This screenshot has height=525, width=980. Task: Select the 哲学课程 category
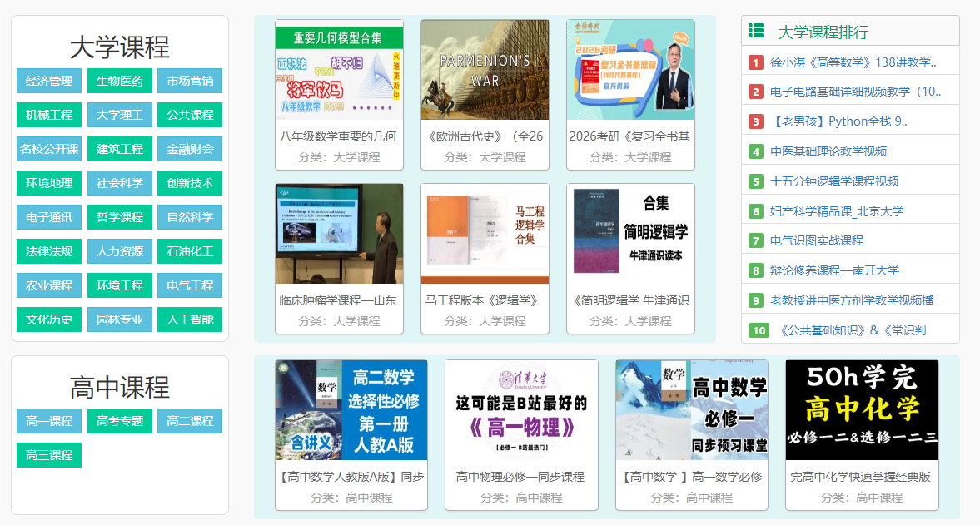(x=119, y=216)
